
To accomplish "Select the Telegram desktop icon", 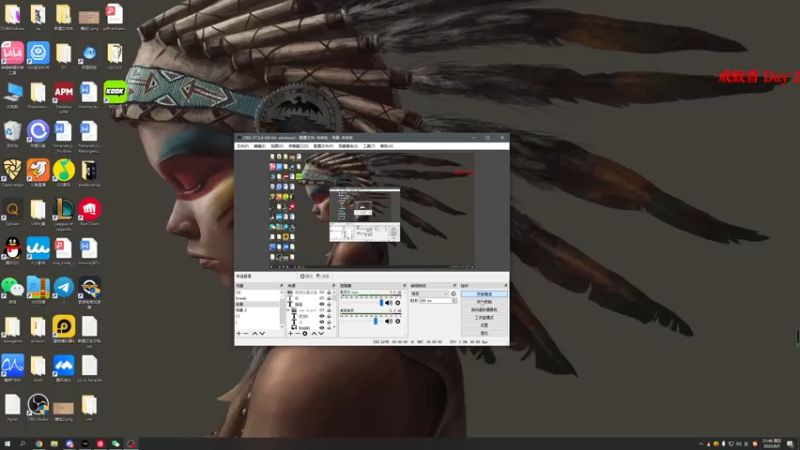I will click(64, 290).
